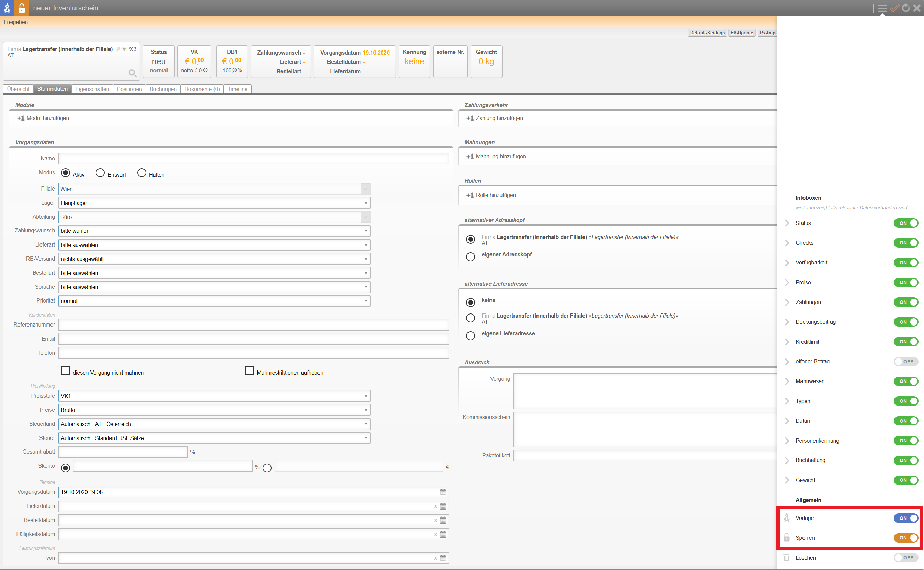Click the Default-Settings button
Image resolution: width=924 pixels, height=570 pixels.
707,33
